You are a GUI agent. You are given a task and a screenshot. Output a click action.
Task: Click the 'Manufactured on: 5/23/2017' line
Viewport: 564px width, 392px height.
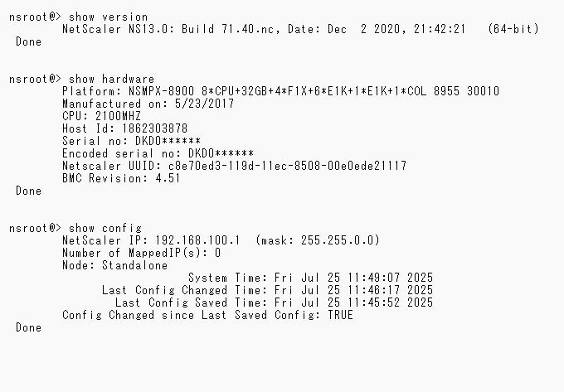click(148, 104)
